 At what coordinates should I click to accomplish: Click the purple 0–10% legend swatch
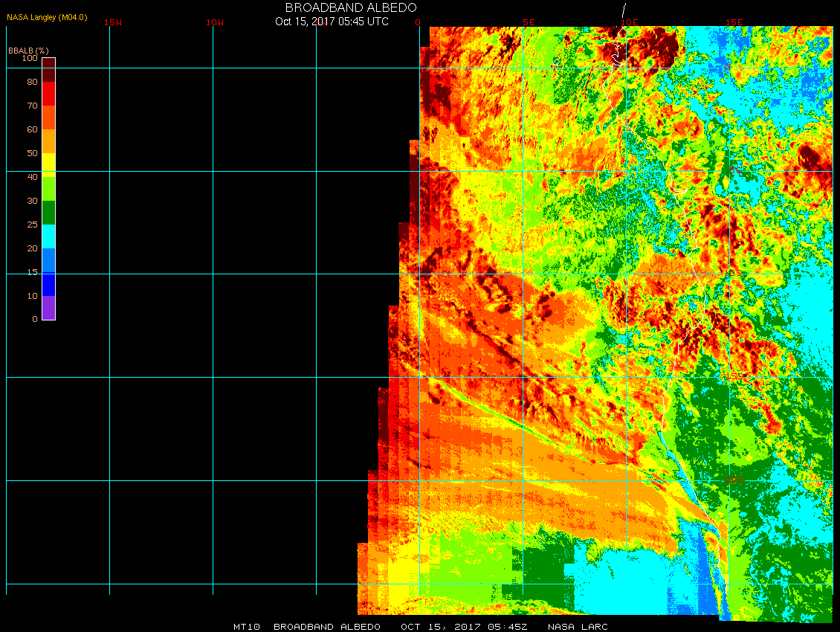coord(48,308)
